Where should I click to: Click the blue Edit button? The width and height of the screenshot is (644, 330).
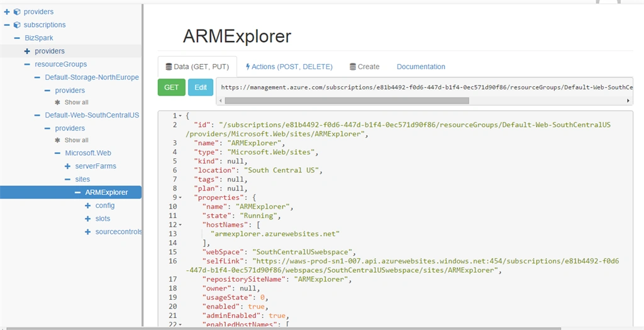201,87
